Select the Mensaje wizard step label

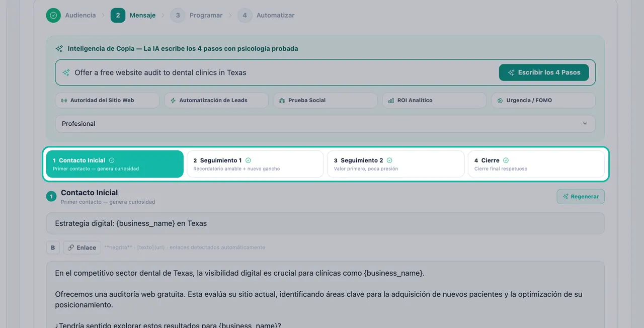point(142,16)
